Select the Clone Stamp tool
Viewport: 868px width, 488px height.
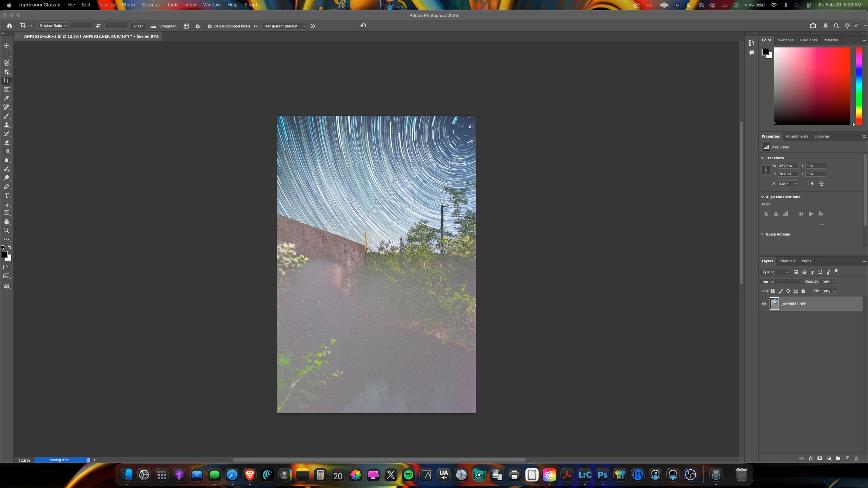point(6,125)
